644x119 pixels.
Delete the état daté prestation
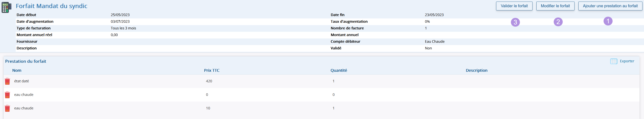7,81
